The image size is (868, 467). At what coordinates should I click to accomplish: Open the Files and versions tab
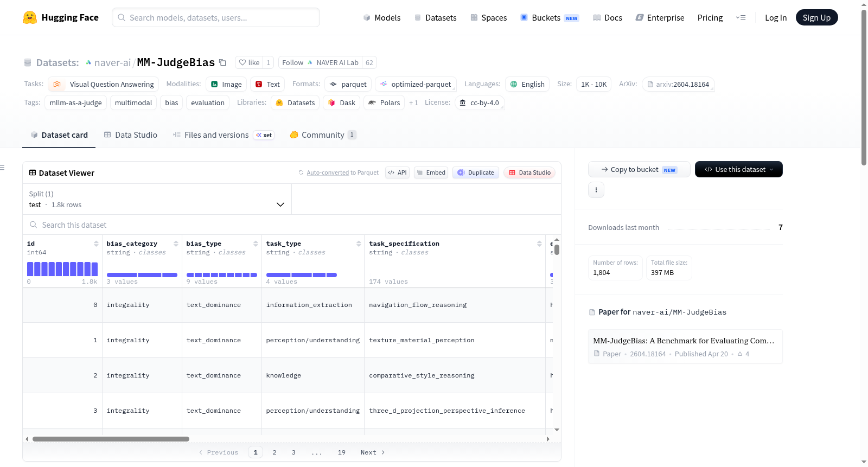click(x=224, y=135)
